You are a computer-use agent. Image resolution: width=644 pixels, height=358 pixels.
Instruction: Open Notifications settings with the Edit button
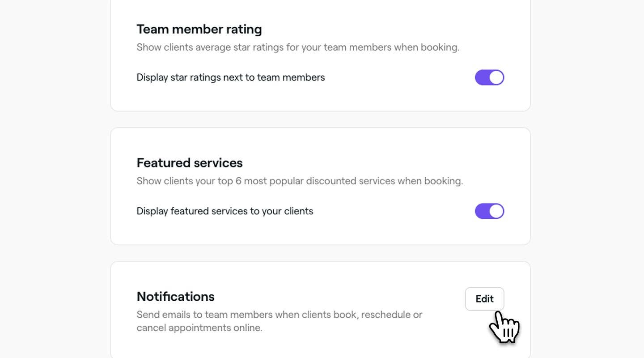484,299
